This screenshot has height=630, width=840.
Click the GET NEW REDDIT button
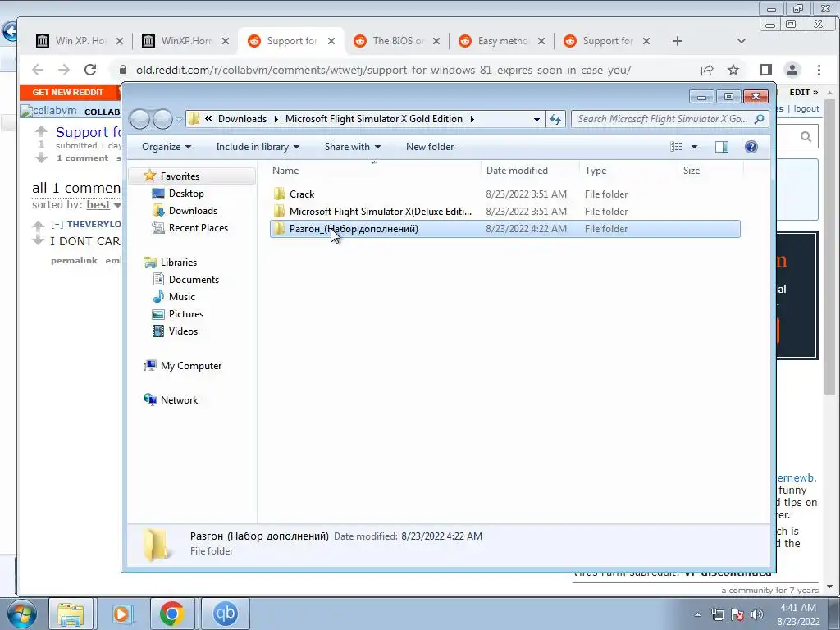point(67,92)
